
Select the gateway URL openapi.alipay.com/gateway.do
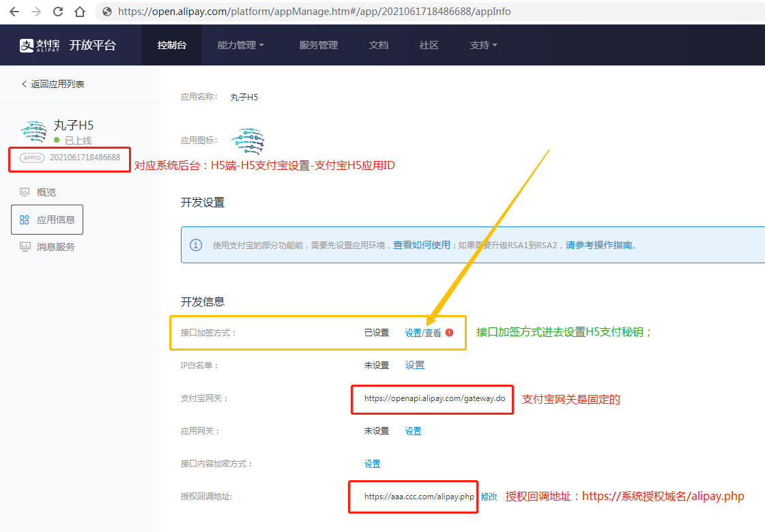435,398
